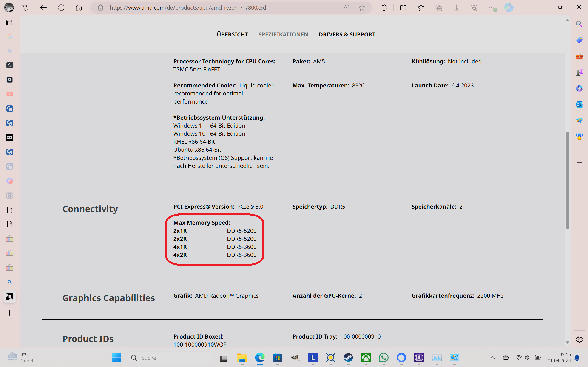This screenshot has height=367, width=588.
Task: Open YouTube from the left favorites bar
Action: [x=9, y=94]
